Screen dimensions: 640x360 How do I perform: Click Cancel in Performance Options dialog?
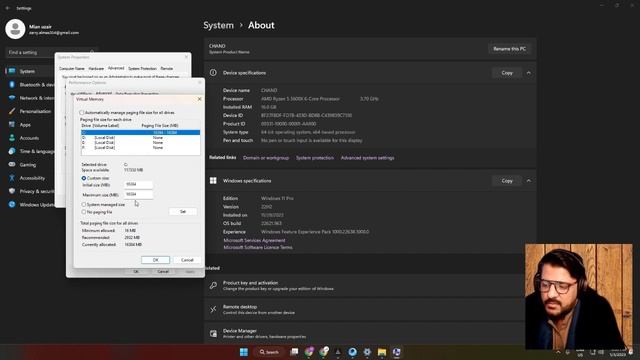tap(163, 271)
